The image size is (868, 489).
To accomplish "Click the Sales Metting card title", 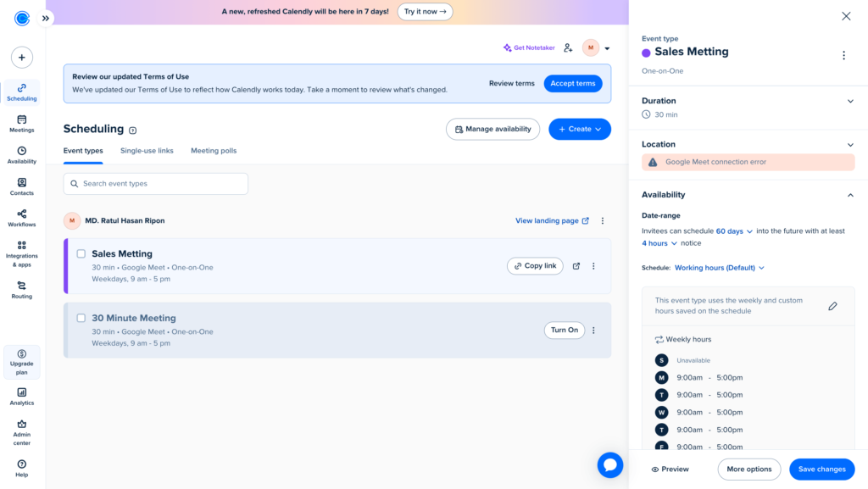I will [x=122, y=254].
